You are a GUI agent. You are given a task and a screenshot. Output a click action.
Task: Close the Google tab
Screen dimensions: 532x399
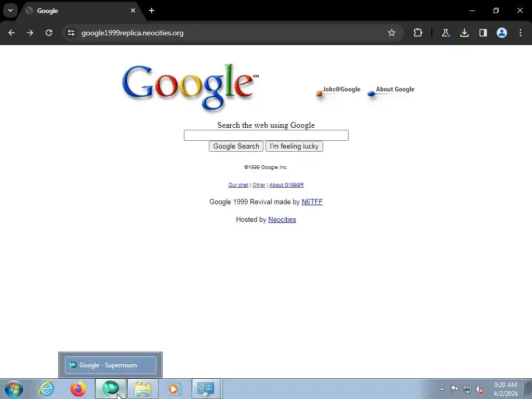pos(133,10)
